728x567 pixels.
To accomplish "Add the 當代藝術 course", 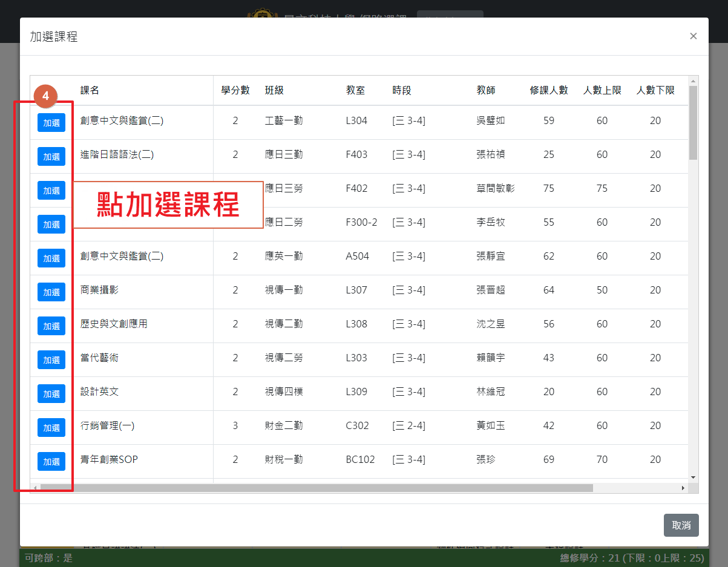I will pyautogui.click(x=51, y=360).
